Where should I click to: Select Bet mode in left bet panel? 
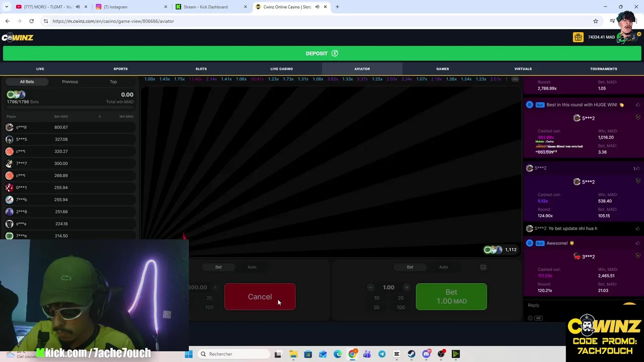(218, 267)
